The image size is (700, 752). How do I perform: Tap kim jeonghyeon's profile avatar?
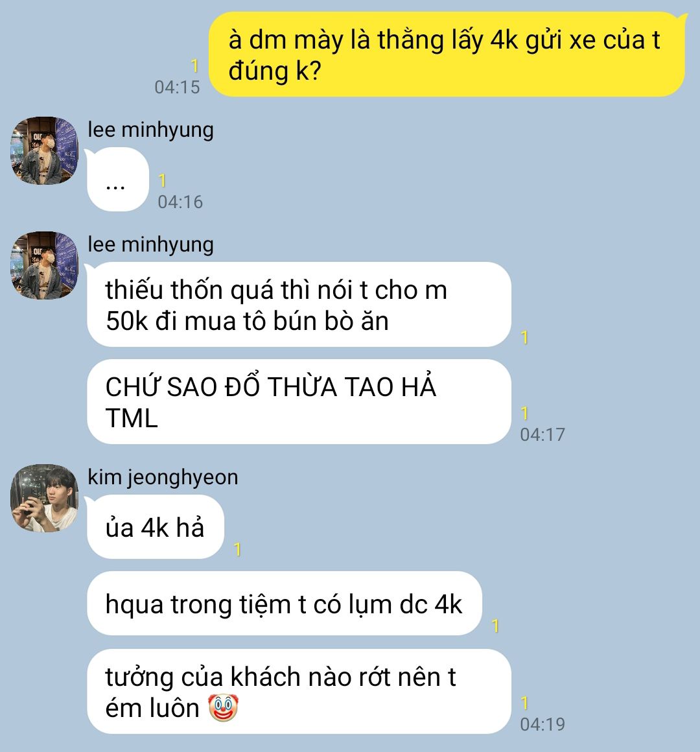pyautogui.click(x=44, y=499)
